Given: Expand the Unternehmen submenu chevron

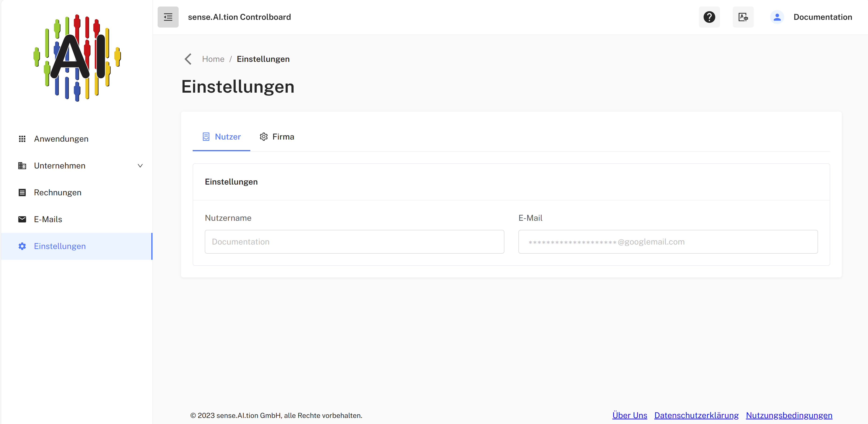Looking at the screenshot, I should pyautogui.click(x=140, y=166).
